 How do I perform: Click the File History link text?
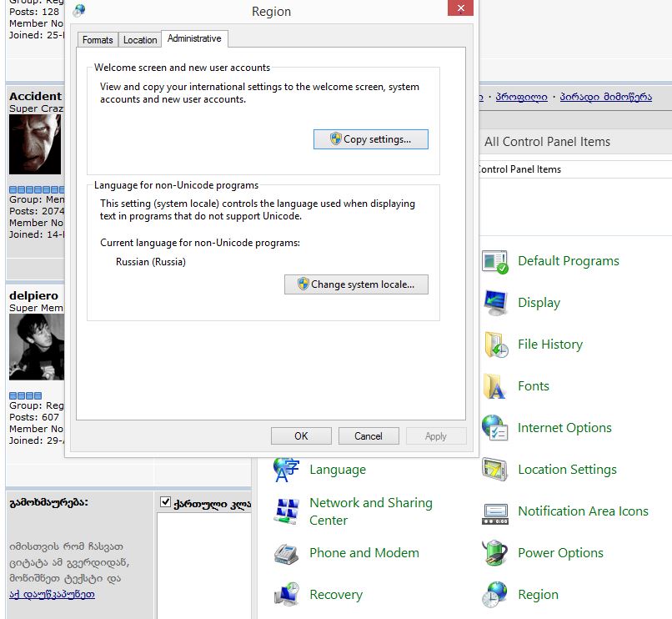point(550,345)
